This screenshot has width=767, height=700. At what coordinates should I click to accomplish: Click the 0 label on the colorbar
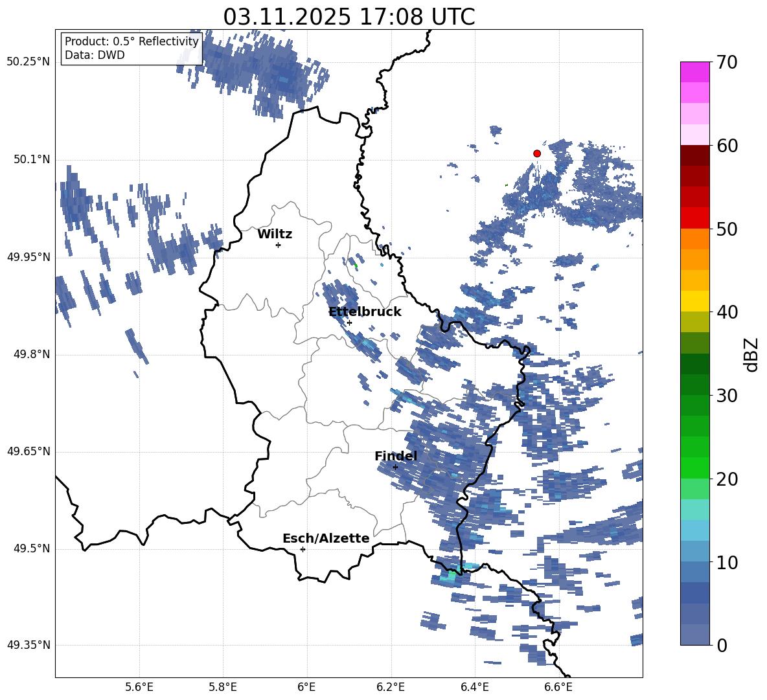coord(722,645)
